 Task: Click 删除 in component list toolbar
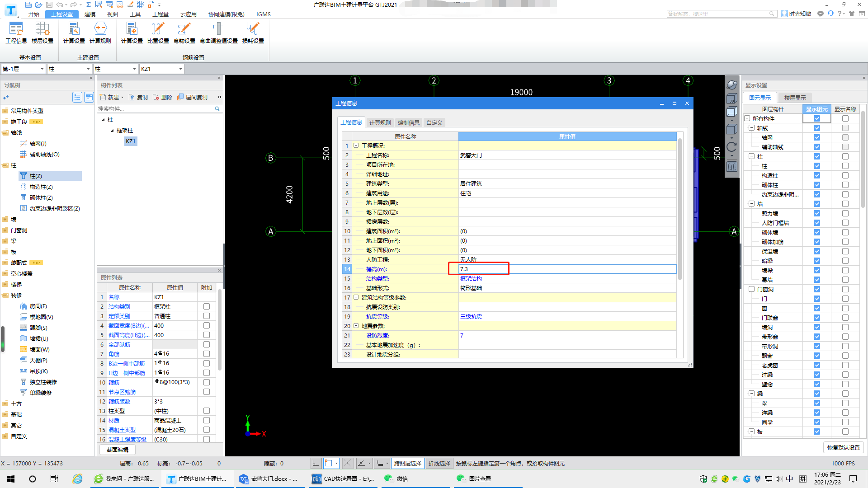pos(163,97)
